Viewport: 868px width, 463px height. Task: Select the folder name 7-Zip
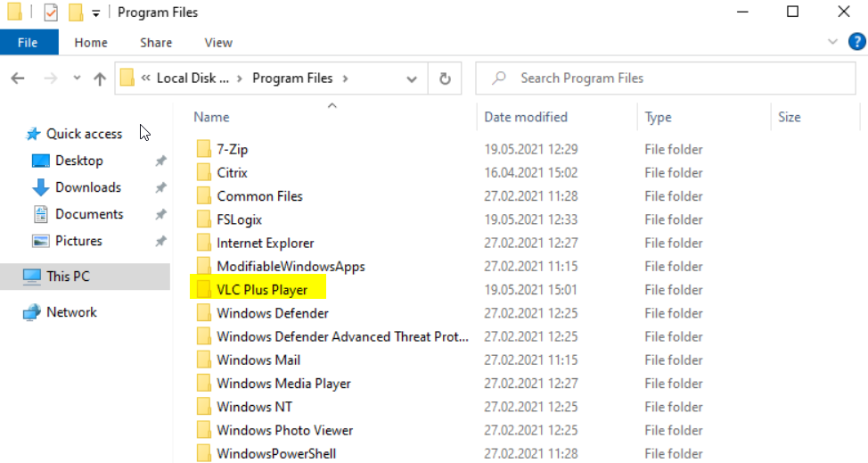(233, 150)
